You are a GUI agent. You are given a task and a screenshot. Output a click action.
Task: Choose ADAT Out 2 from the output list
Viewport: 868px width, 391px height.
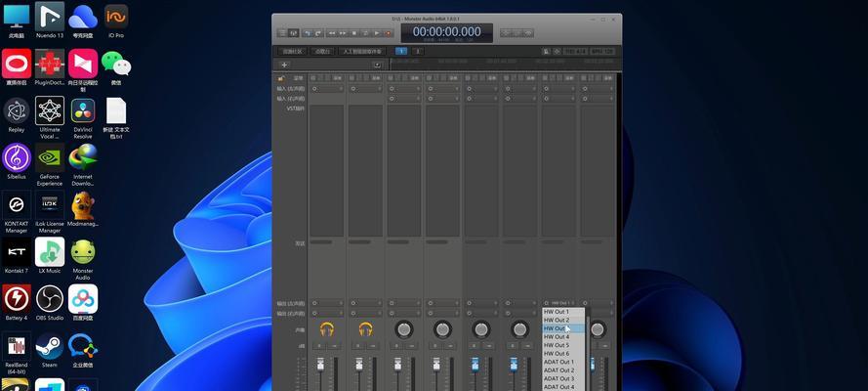pyautogui.click(x=563, y=369)
